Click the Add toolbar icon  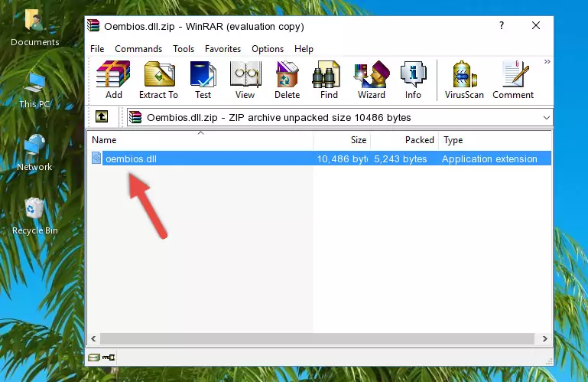click(x=113, y=80)
